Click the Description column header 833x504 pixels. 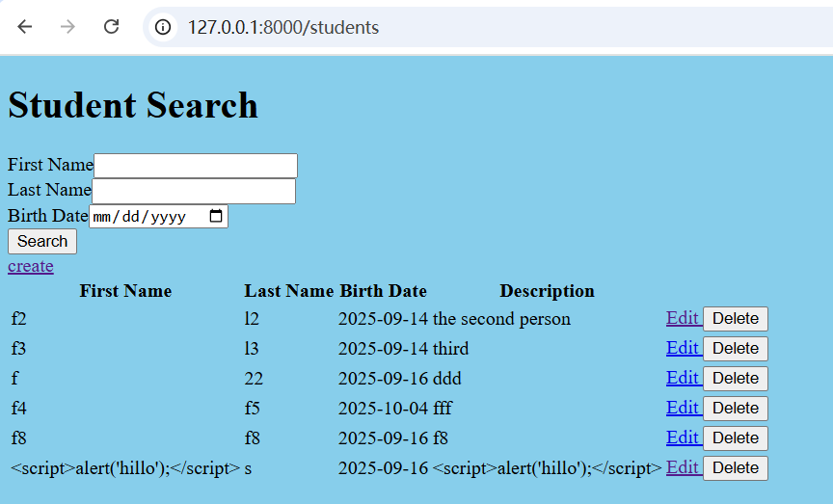point(548,291)
